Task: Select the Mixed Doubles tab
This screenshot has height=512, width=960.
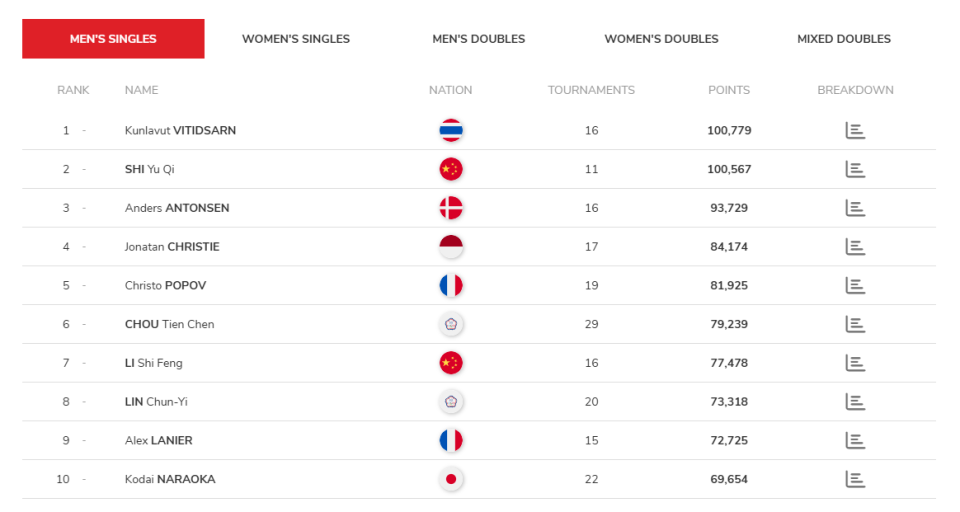Action: pyautogui.click(x=844, y=39)
